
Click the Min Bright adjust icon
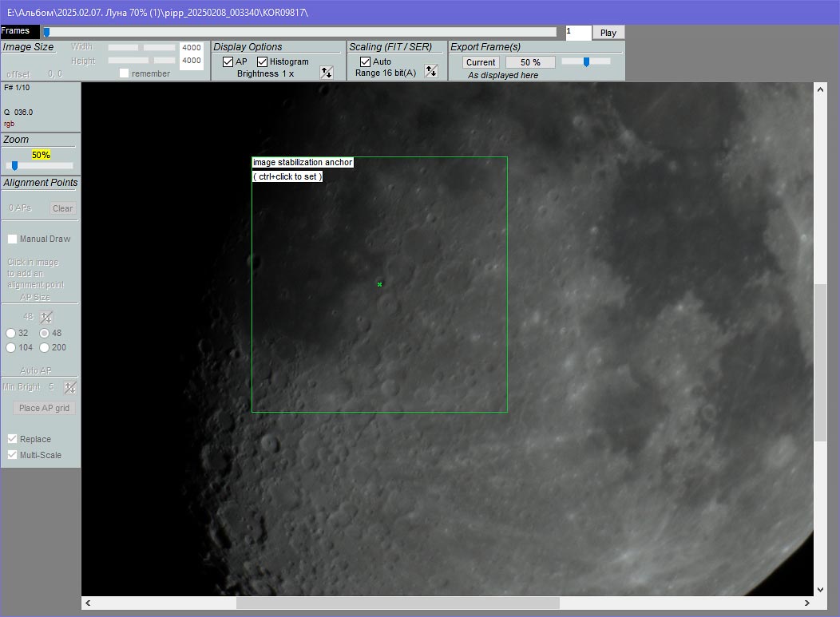pos(70,387)
